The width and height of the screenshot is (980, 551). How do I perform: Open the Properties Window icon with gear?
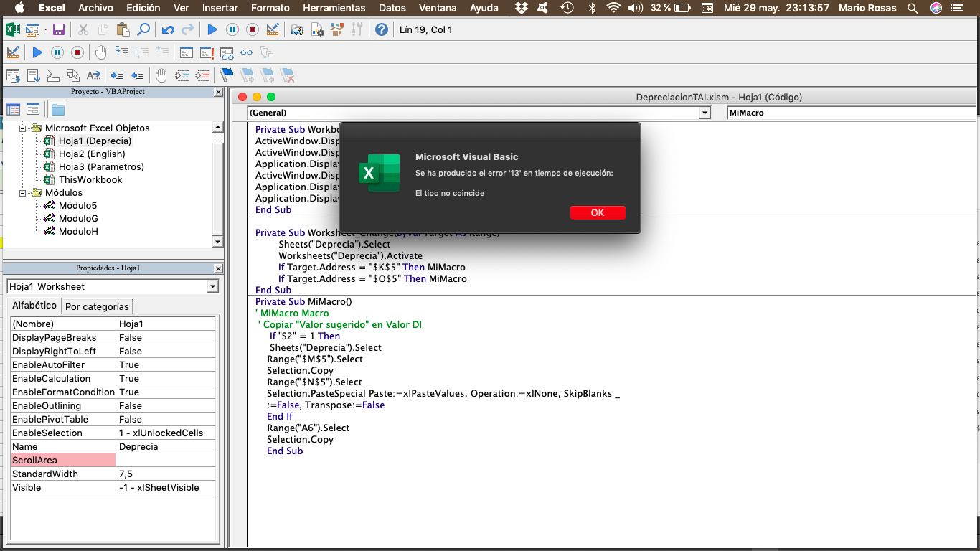[x=317, y=29]
